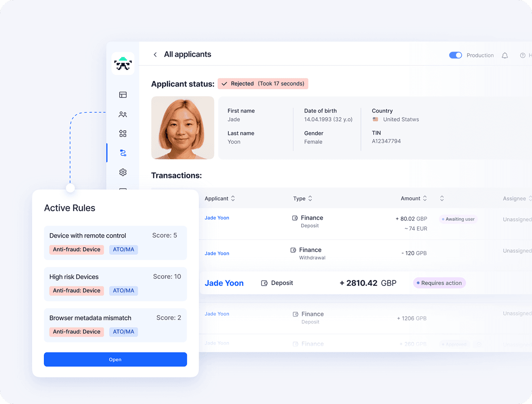
Task: Open Jade Yoon link in the Withdrawal row
Action: click(x=217, y=253)
